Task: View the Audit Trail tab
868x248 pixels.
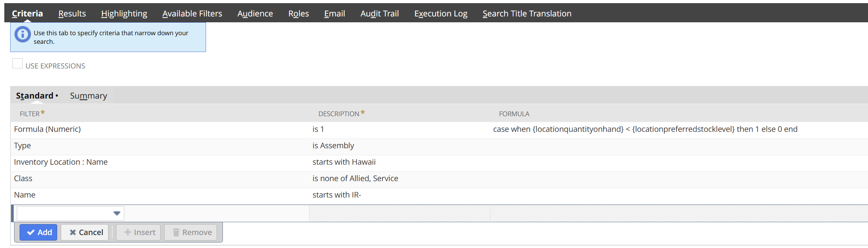Action: coord(380,13)
